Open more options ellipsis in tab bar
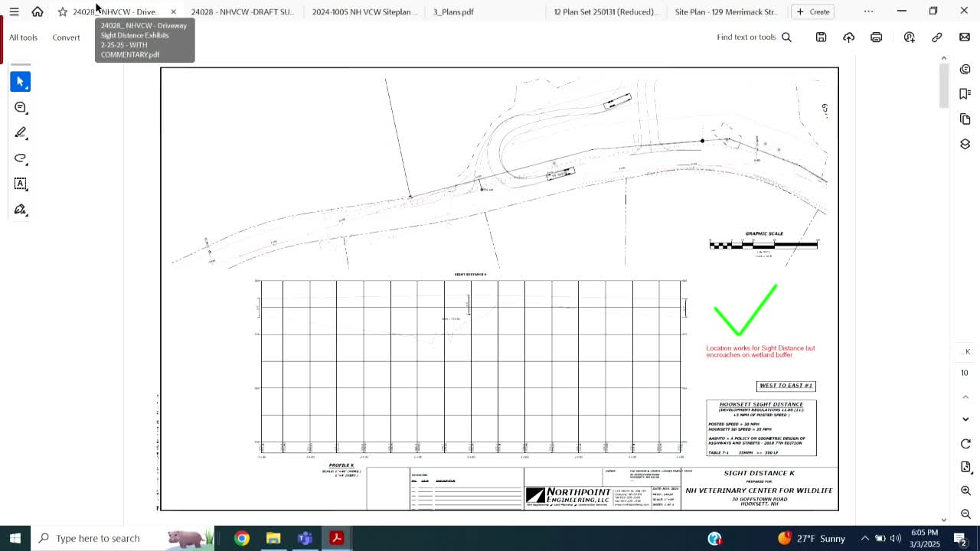Image resolution: width=980 pixels, height=551 pixels. point(868,11)
